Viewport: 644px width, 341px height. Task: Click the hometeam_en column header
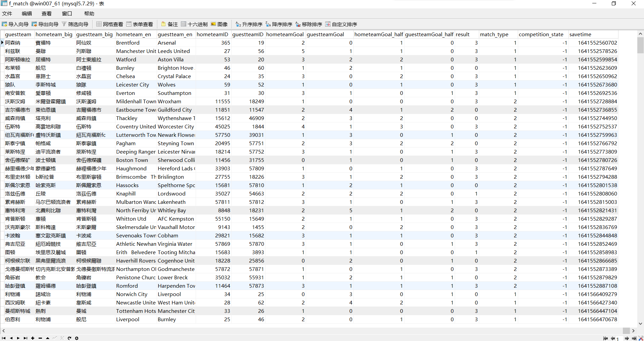point(136,34)
